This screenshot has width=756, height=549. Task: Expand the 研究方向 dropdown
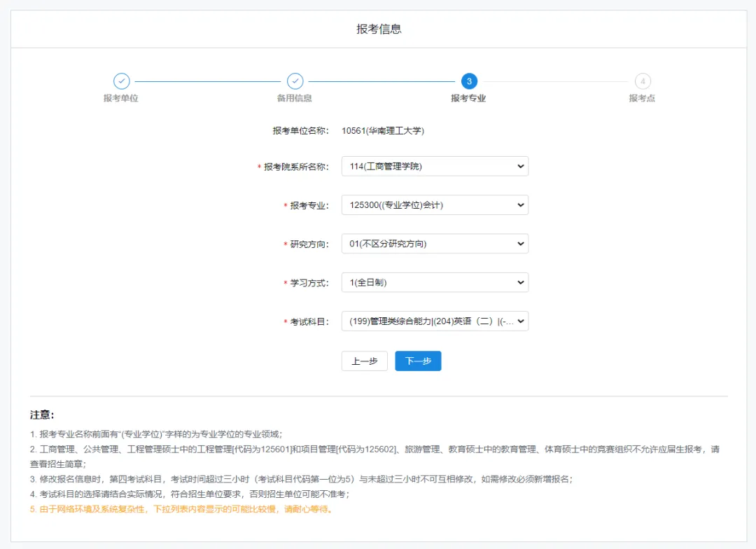[x=435, y=244]
